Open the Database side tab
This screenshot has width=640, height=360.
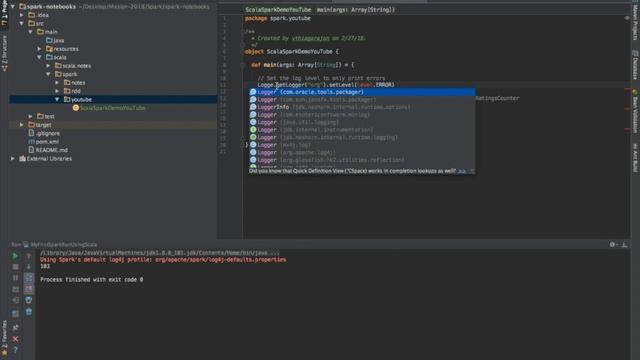(x=635, y=64)
